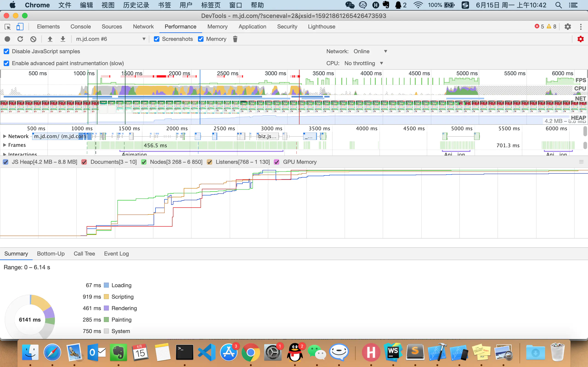Expand the Network section
Screen dimensions: 588x367
(x=4, y=136)
